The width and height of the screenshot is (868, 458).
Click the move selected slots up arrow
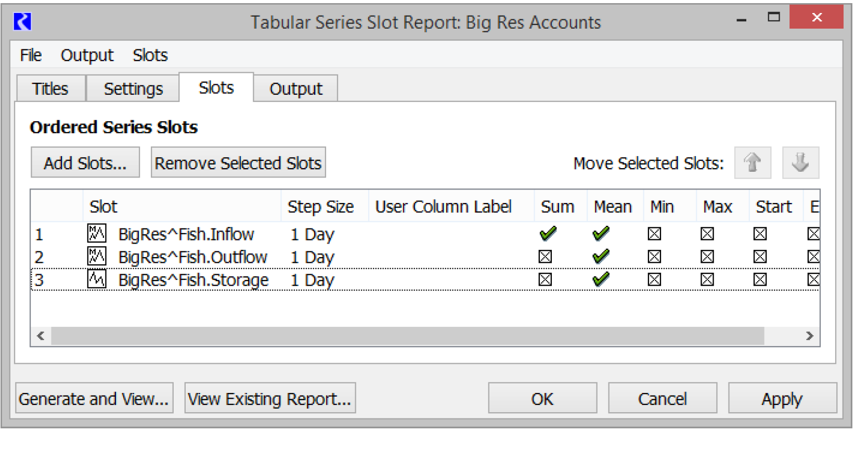click(x=752, y=162)
